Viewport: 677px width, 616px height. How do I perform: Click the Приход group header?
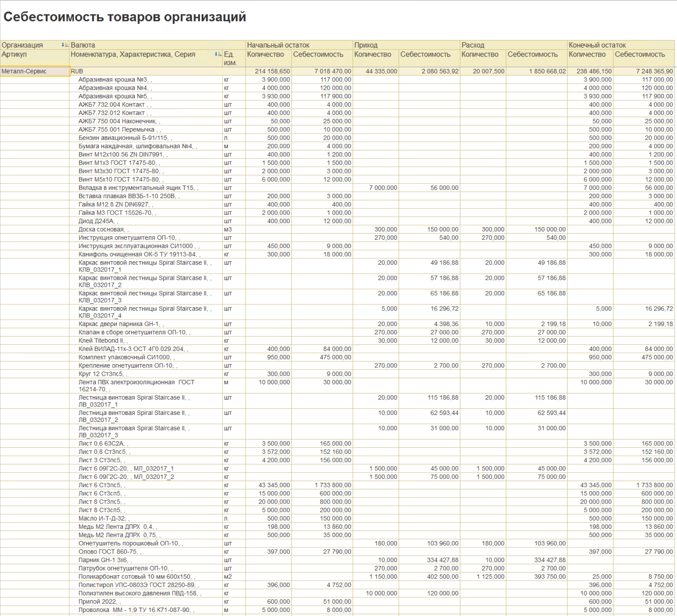click(366, 45)
